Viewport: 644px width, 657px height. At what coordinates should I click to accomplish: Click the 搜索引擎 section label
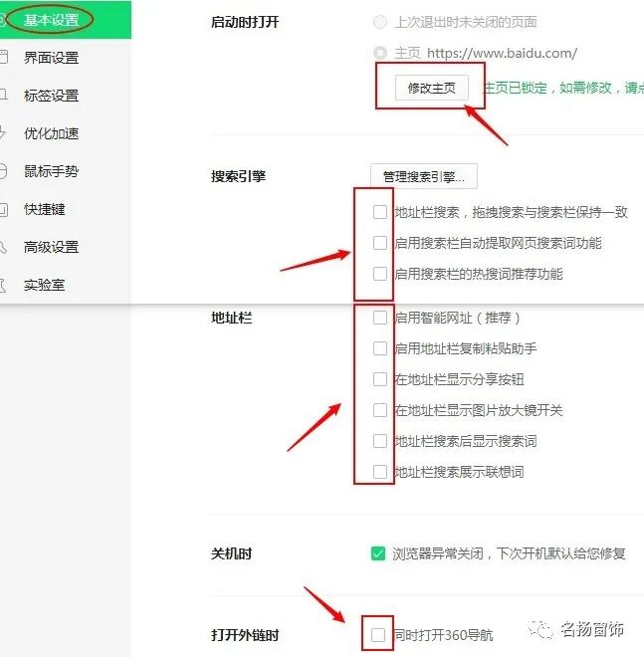click(239, 176)
